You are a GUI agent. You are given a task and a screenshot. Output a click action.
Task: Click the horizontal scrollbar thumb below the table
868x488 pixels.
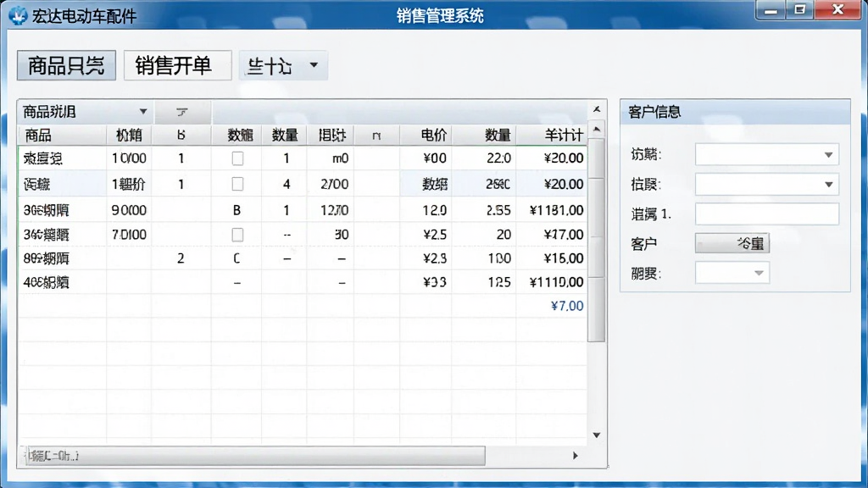254,455
